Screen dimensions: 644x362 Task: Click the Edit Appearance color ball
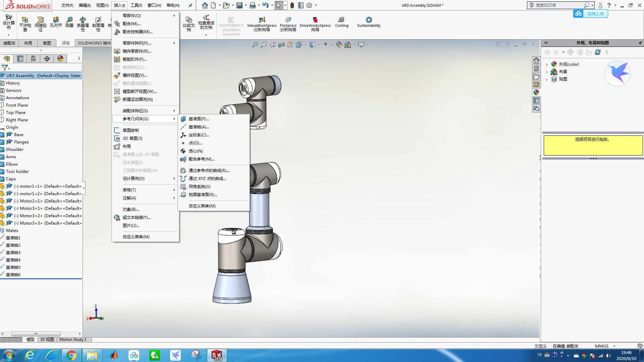tap(339, 45)
